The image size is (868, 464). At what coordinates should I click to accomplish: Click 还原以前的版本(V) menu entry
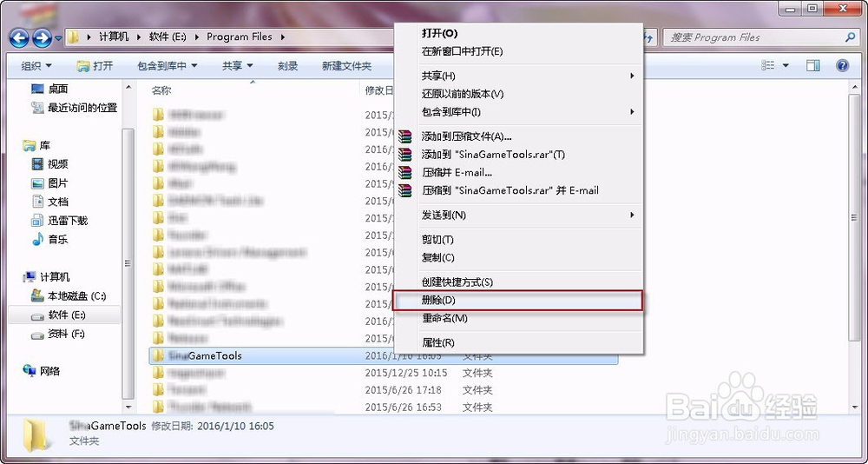518,94
